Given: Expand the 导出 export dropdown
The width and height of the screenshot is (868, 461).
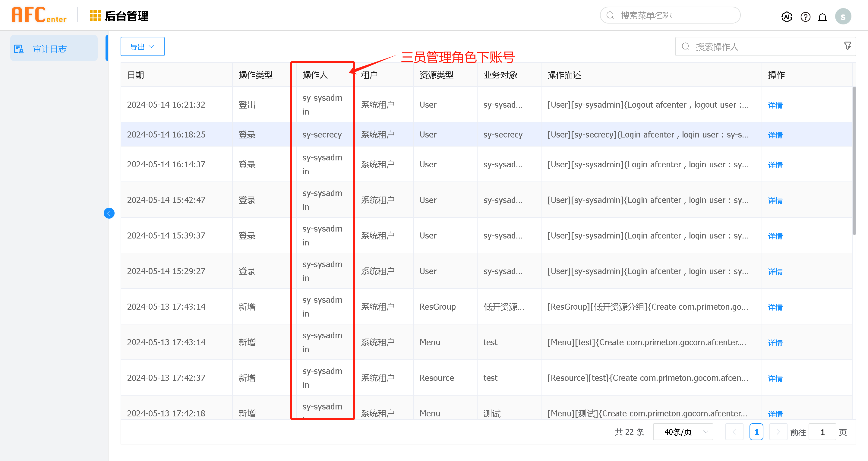Looking at the screenshot, I should [142, 46].
